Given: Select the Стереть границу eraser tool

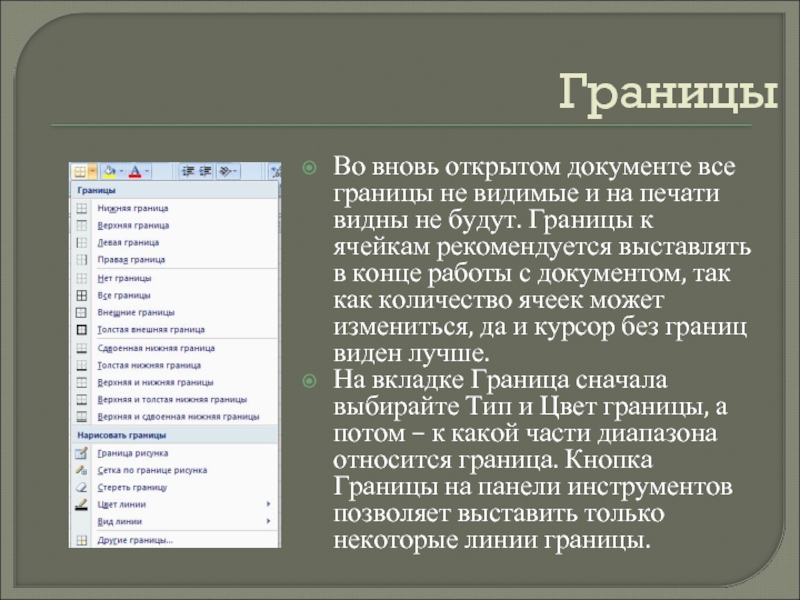Looking at the screenshot, I should click(x=132, y=487).
